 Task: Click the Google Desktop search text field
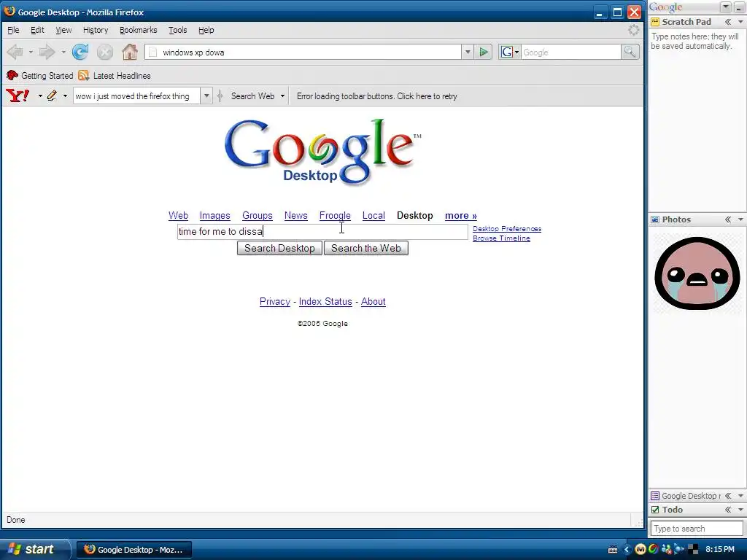322,231
